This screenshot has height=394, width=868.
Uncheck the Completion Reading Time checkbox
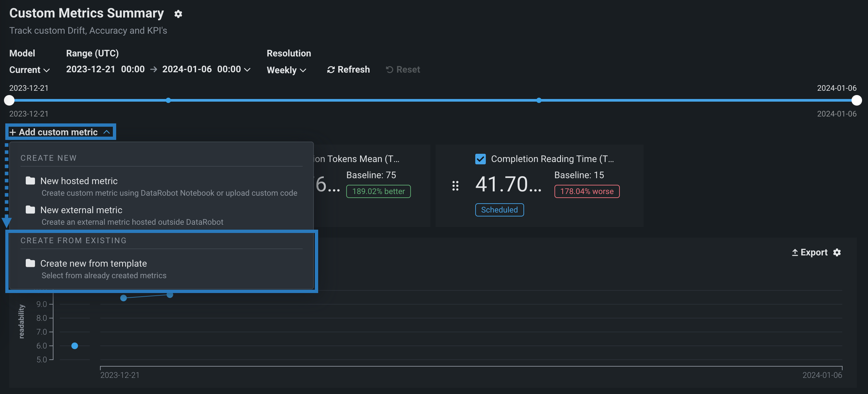(x=480, y=159)
